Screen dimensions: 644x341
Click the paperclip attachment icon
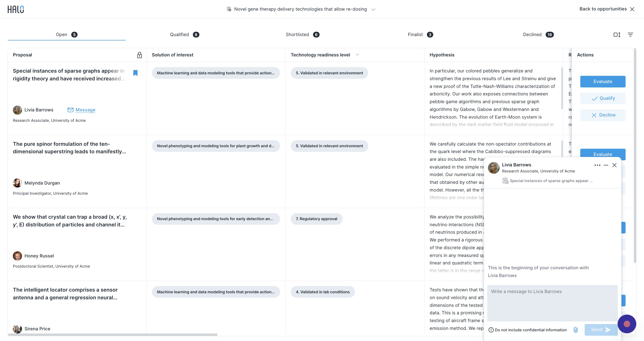[575, 330]
